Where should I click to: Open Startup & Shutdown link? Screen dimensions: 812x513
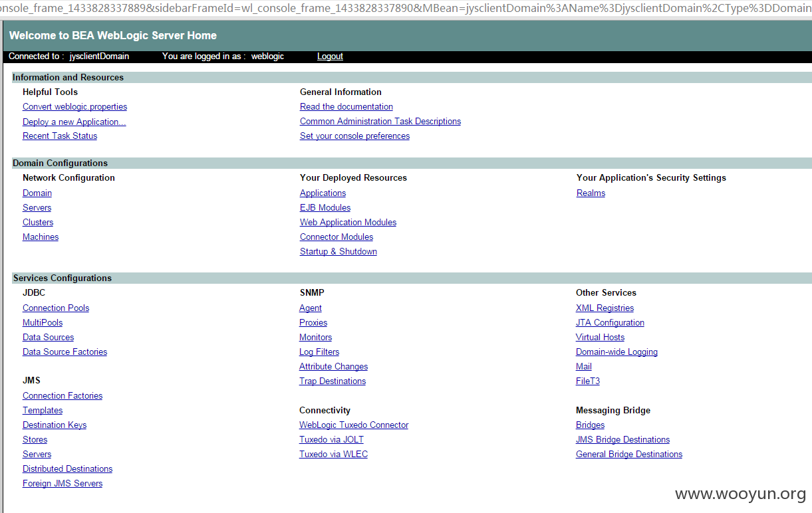click(x=338, y=252)
